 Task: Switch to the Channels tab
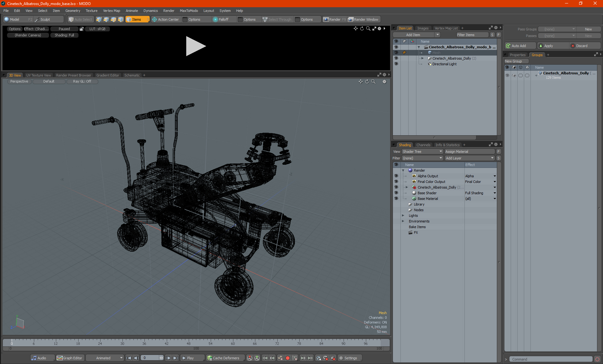[423, 145]
